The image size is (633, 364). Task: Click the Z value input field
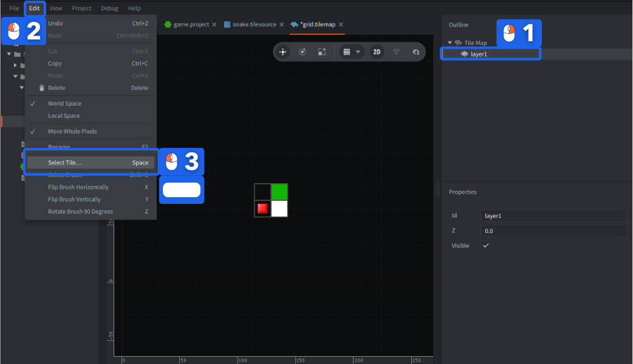553,231
